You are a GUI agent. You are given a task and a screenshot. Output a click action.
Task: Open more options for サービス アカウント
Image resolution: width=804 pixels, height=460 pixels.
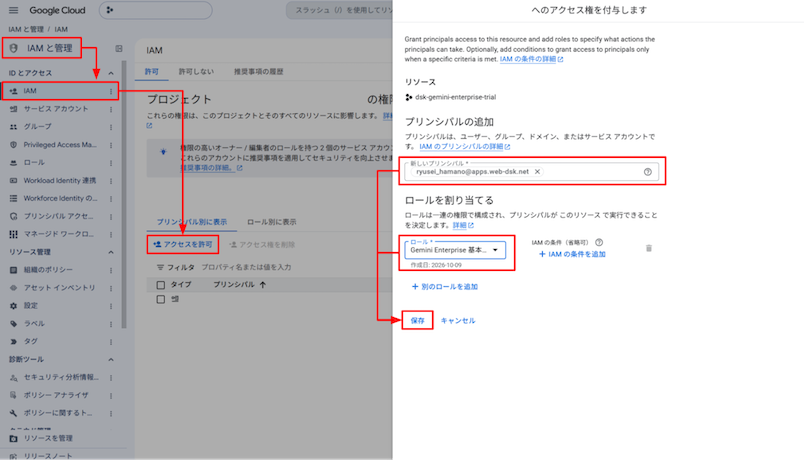[111, 109]
